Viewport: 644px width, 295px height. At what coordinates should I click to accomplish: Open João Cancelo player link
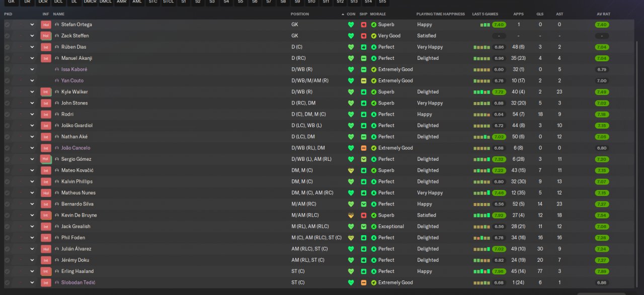[x=76, y=148]
